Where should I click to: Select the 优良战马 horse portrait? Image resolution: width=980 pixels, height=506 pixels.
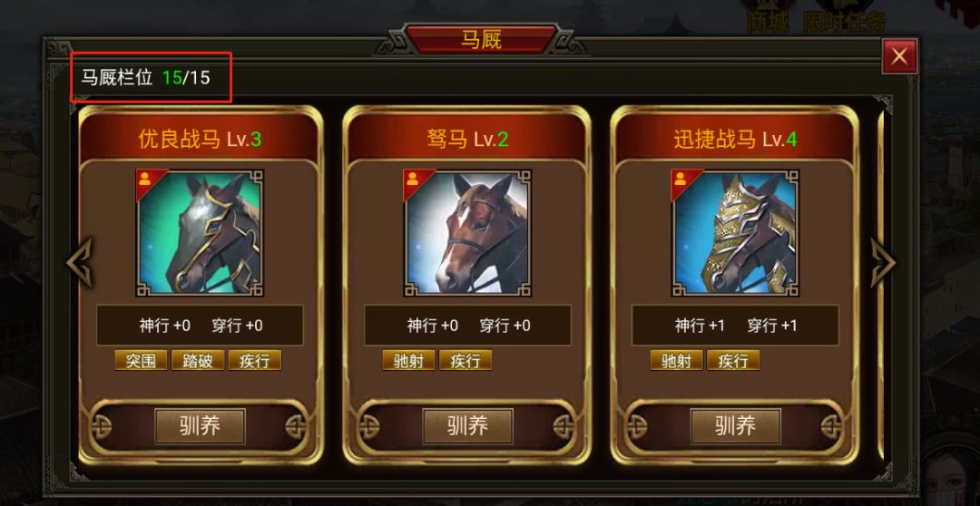(x=200, y=233)
